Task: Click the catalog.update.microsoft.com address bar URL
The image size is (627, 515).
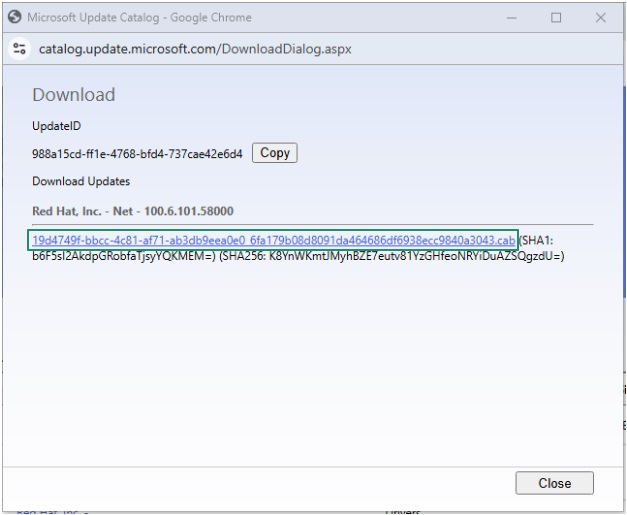Action: (x=195, y=49)
